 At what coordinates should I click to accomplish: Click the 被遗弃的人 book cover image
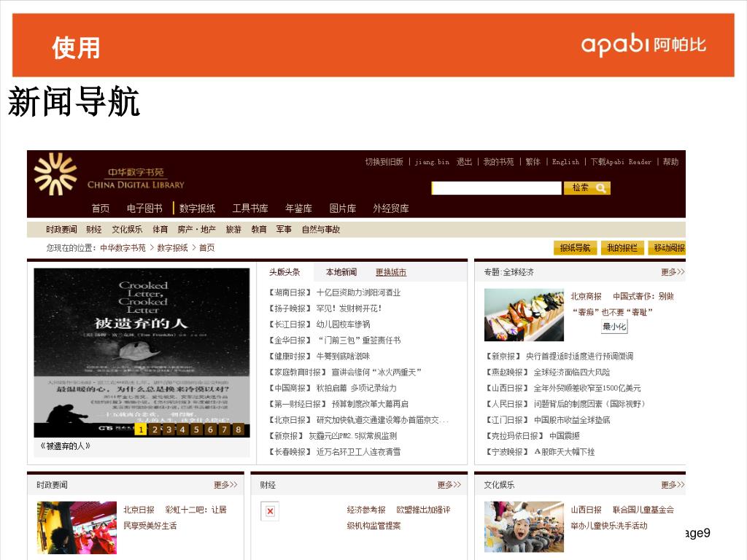tap(142, 353)
